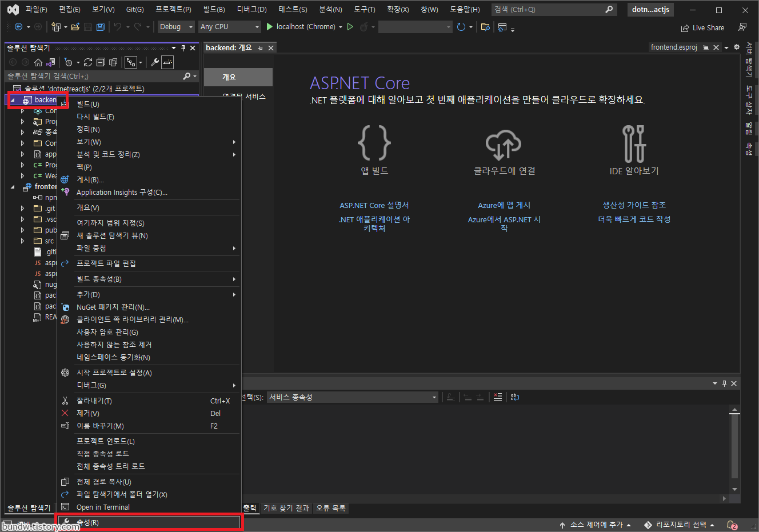Click the notifications bell in status bar
The height and width of the screenshot is (532, 759).
(x=732, y=525)
